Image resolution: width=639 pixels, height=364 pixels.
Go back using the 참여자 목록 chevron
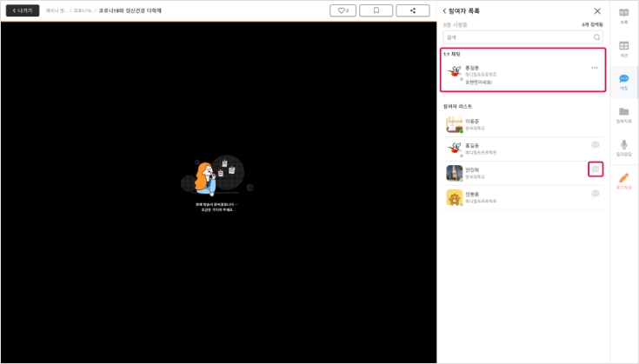445,11
